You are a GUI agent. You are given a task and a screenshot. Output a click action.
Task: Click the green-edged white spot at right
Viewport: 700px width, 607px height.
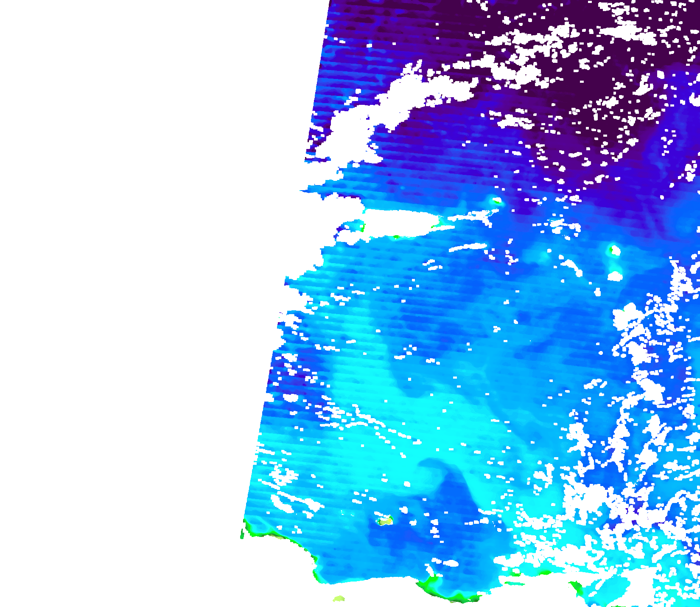[x=614, y=251]
